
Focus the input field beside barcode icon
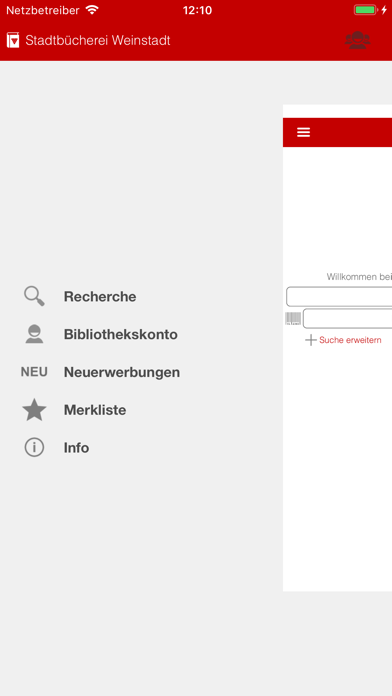(x=348, y=319)
